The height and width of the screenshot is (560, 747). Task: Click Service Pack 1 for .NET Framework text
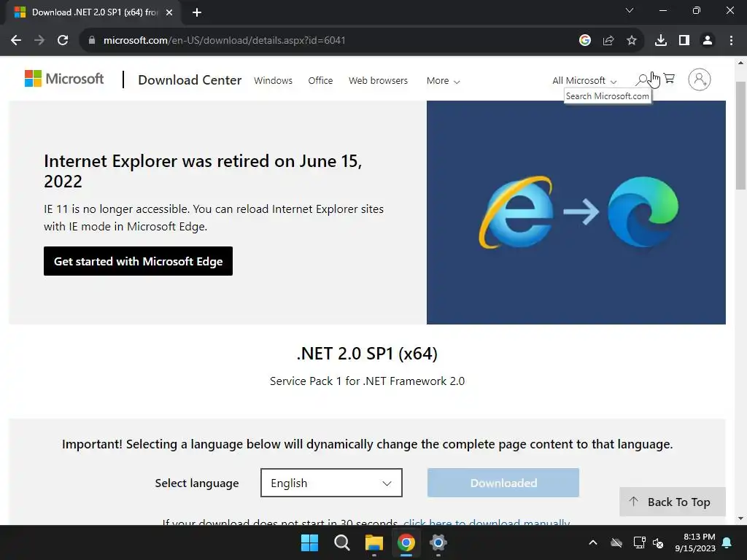[x=367, y=381]
